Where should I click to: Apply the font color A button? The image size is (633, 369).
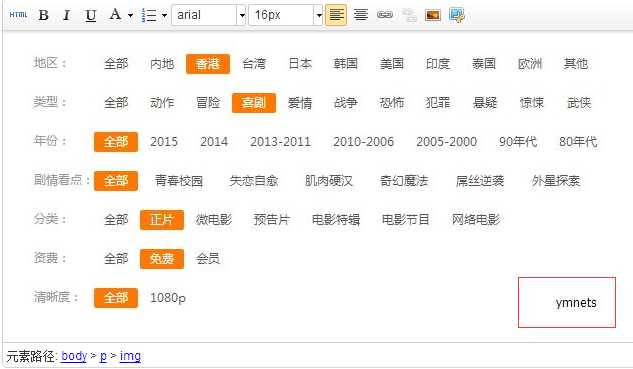pyautogui.click(x=115, y=15)
